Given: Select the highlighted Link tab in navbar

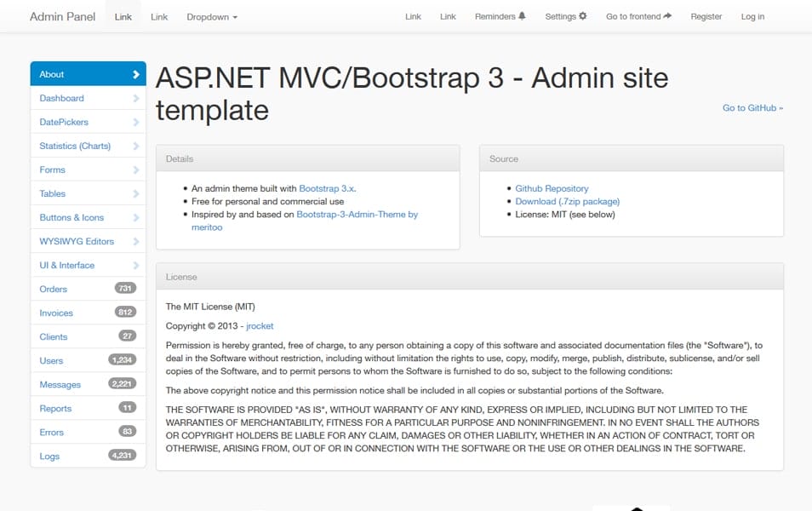Looking at the screenshot, I should pyautogui.click(x=122, y=14).
